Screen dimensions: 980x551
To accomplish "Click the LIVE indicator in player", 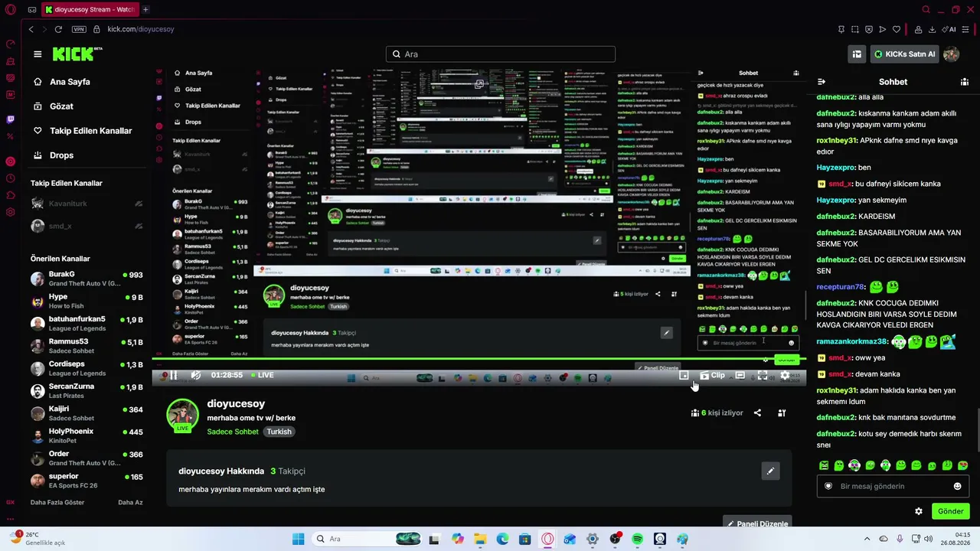I will coord(262,375).
